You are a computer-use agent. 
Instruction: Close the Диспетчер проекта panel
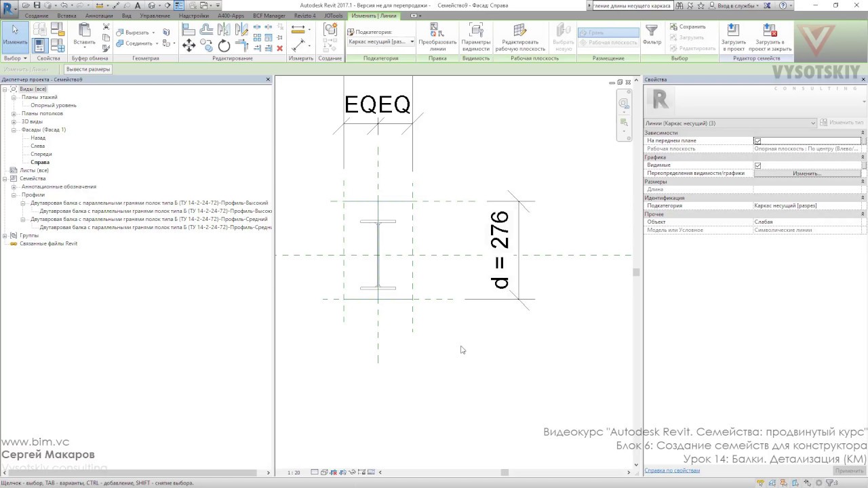(x=268, y=80)
